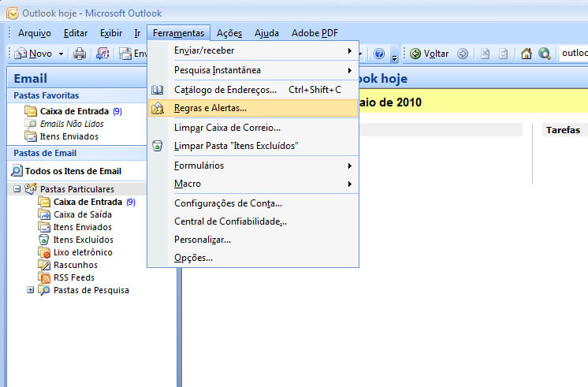Select Regras e Alertas menu entry

[254, 108]
